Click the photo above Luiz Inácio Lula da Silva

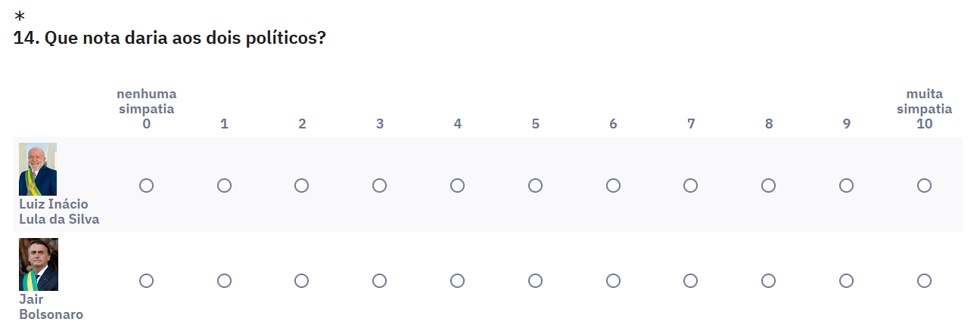click(38, 169)
